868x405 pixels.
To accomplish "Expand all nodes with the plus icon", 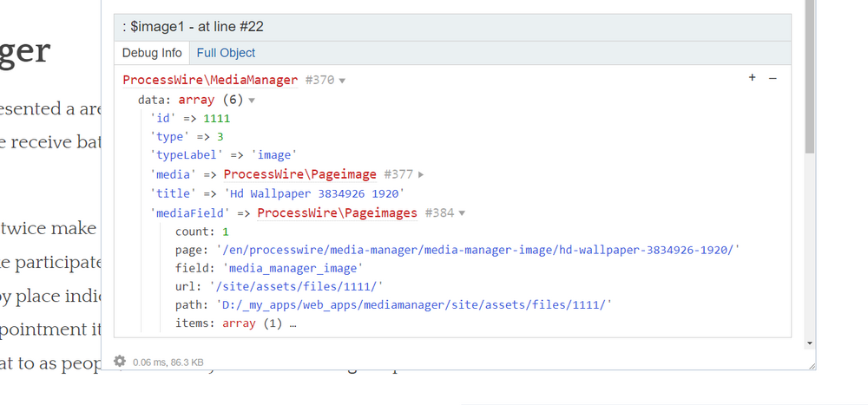I will 752,78.
